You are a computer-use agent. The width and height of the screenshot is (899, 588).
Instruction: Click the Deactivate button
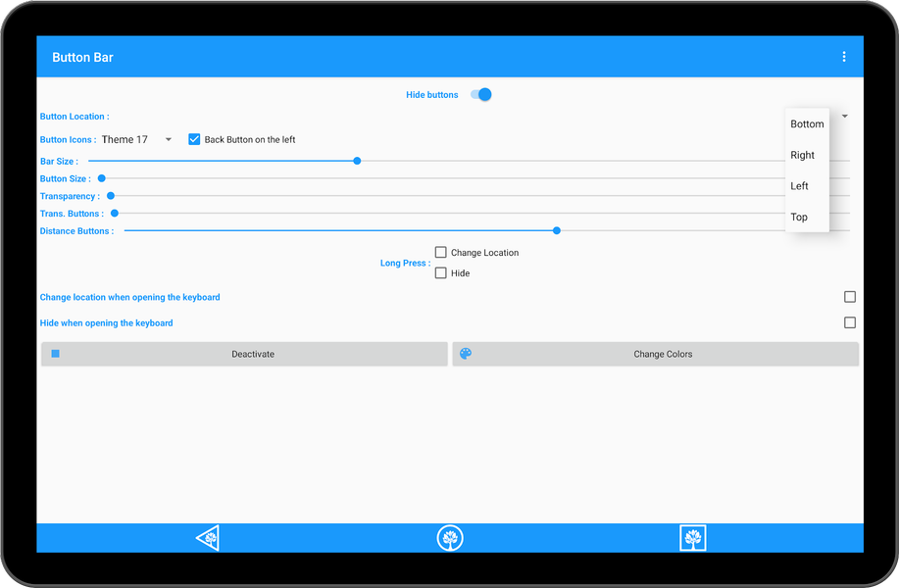click(x=244, y=354)
